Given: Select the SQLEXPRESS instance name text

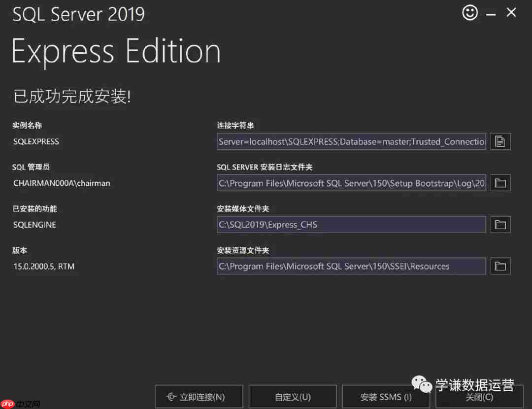Looking at the screenshot, I should 36,141.
